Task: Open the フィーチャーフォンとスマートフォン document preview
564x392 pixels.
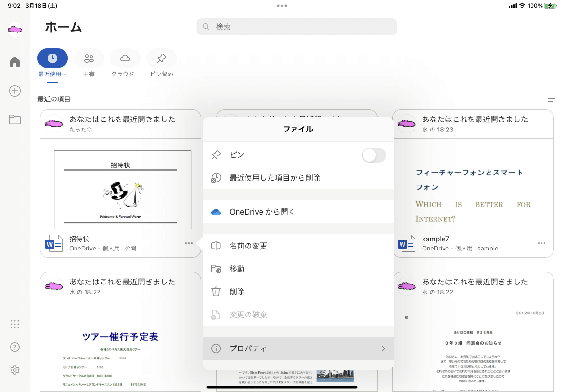Action: pos(473,184)
